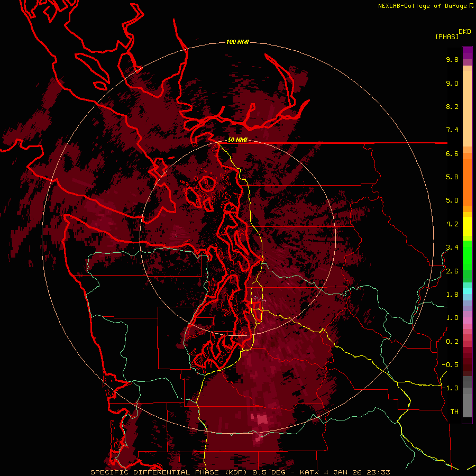
Task: Pick the purple band topping the color bar
Action: pyautogui.click(x=467, y=53)
